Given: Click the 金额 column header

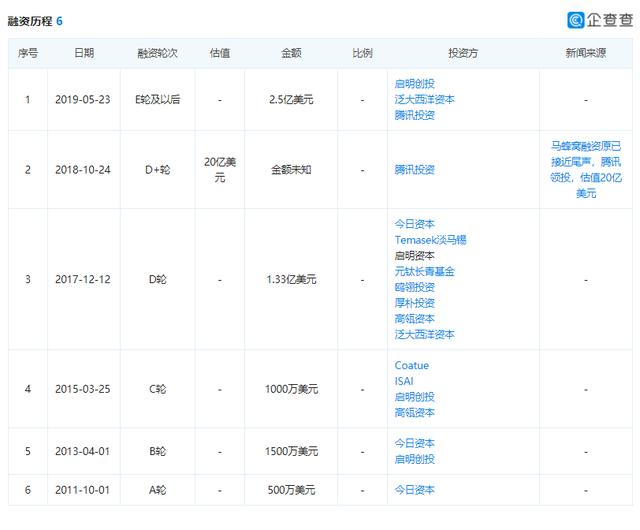Looking at the screenshot, I should pos(291,53).
